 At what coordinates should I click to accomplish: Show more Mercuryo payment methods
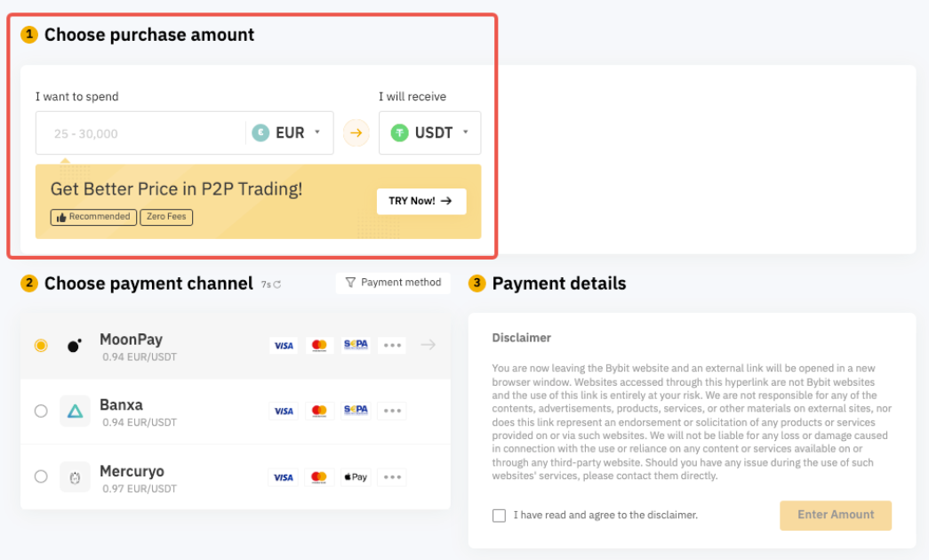coord(392,477)
